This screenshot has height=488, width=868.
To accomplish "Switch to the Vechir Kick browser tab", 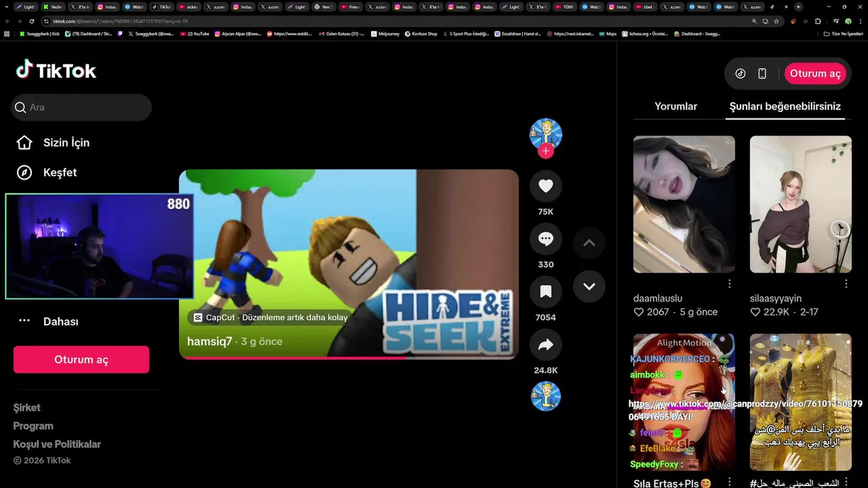I will point(53,7).
